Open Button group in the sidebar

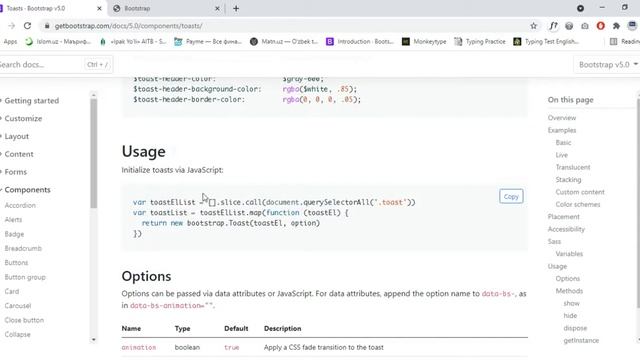tap(25, 277)
